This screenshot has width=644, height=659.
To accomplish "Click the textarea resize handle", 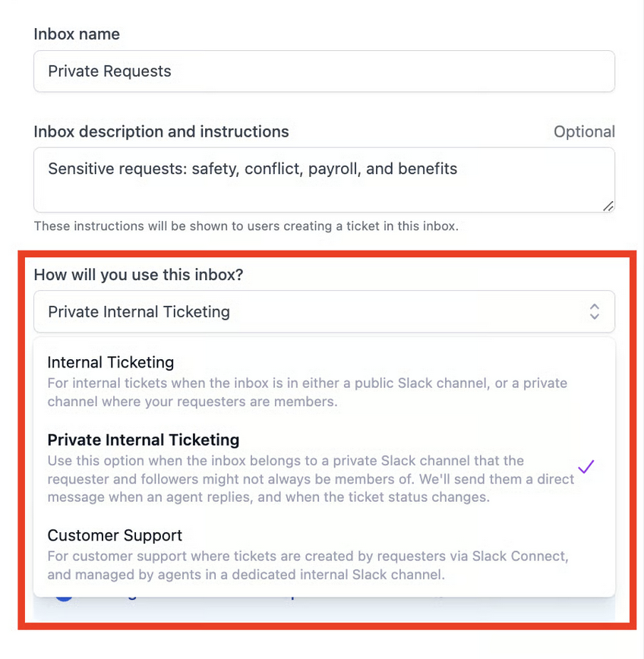I will point(608,206).
